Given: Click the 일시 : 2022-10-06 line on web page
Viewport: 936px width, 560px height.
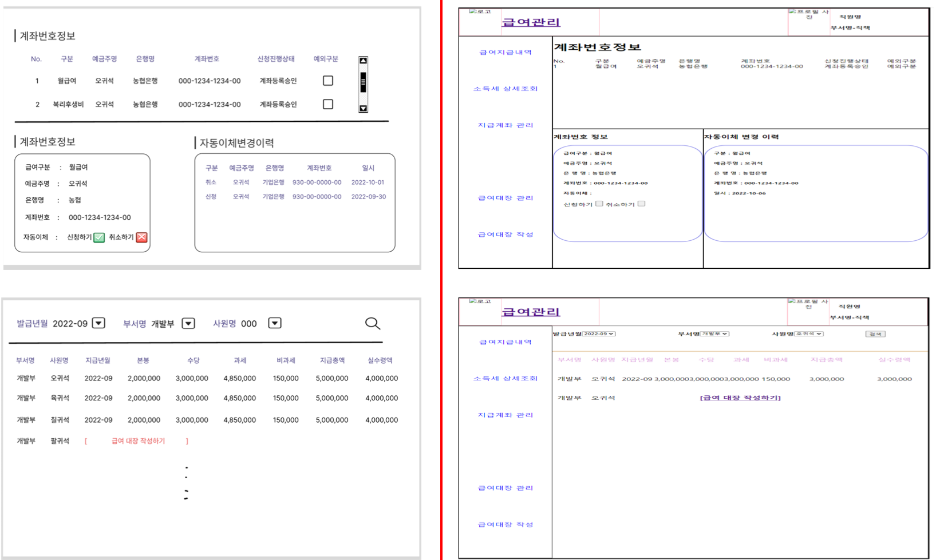Looking at the screenshot, I should point(739,193).
